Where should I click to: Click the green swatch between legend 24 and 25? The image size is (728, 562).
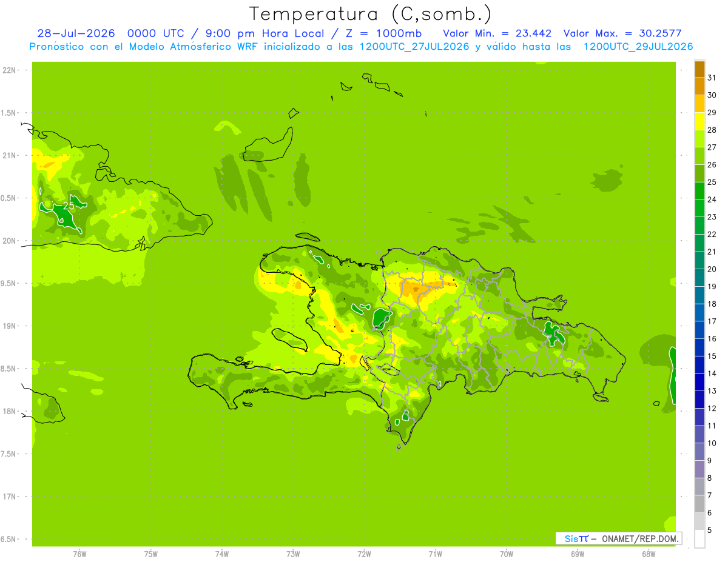699,191
